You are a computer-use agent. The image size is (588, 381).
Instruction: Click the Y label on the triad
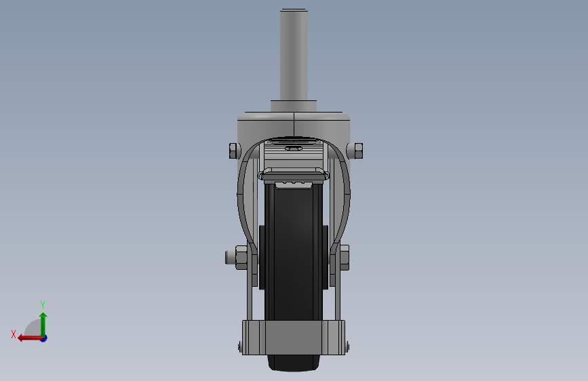(43, 304)
